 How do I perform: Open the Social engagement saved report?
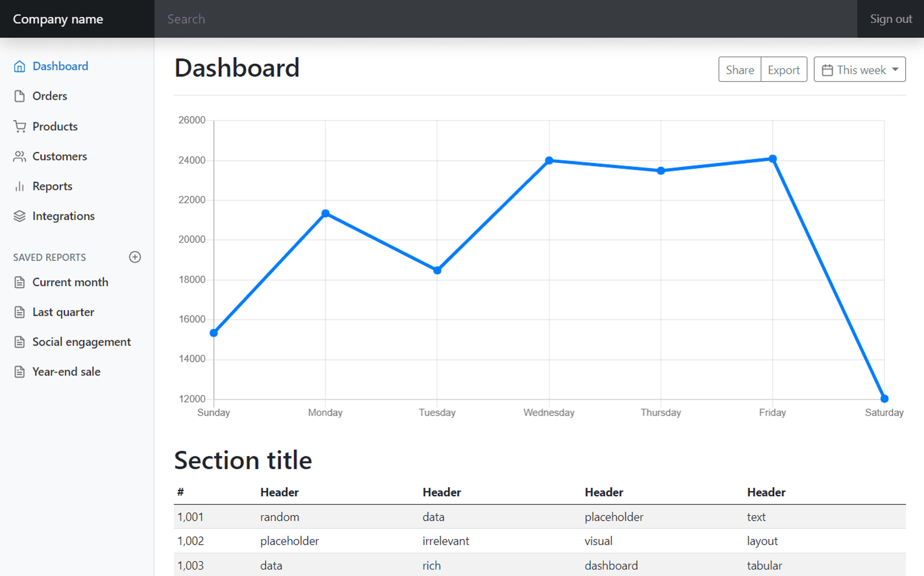(x=82, y=342)
